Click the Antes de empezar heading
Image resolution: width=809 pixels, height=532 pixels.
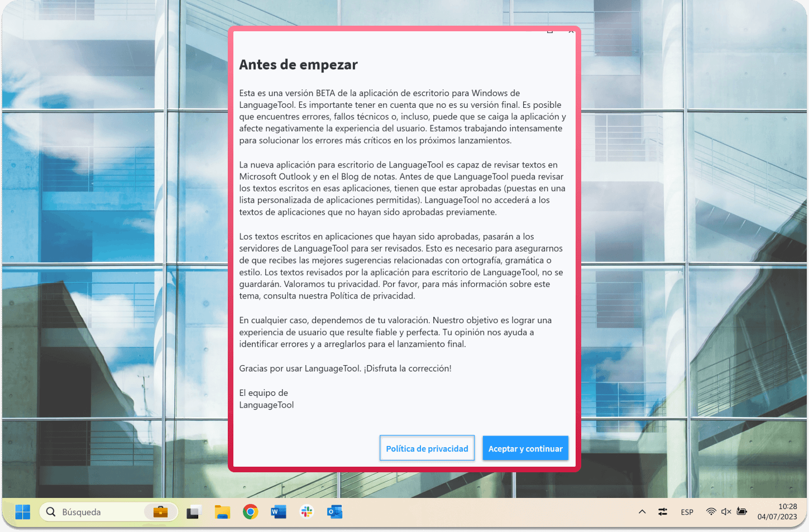(x=298, y=65)
